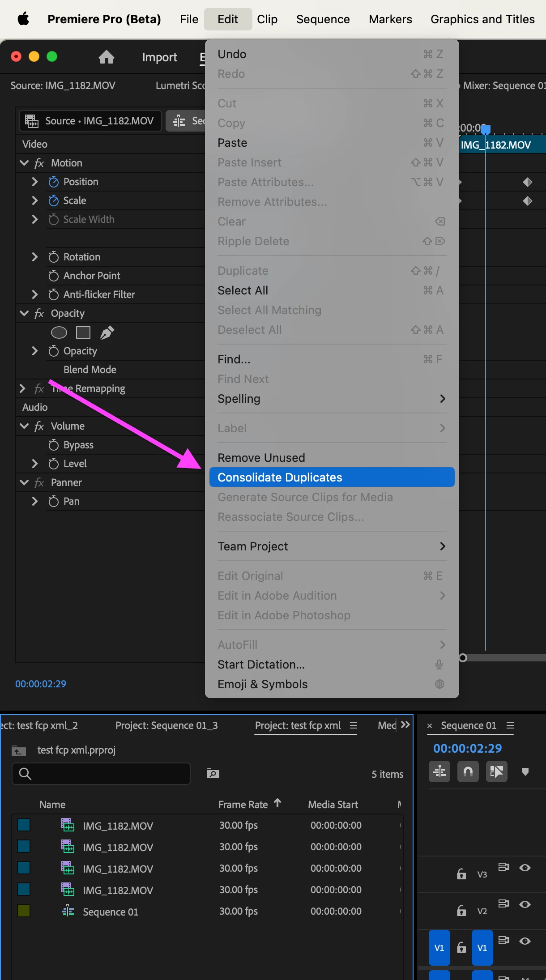Image resolution: width=546 pixels, height=980 pixels.
Task: Expand the Position property
Action: point(35,182)
